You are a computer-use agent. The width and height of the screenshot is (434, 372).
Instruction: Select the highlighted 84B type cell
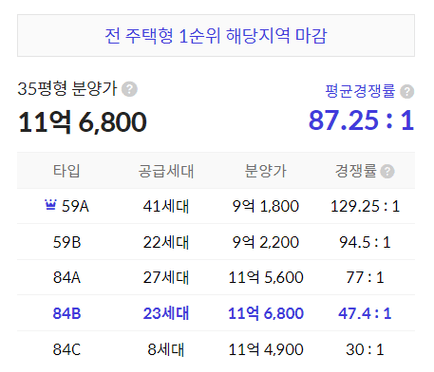[67, 314]
